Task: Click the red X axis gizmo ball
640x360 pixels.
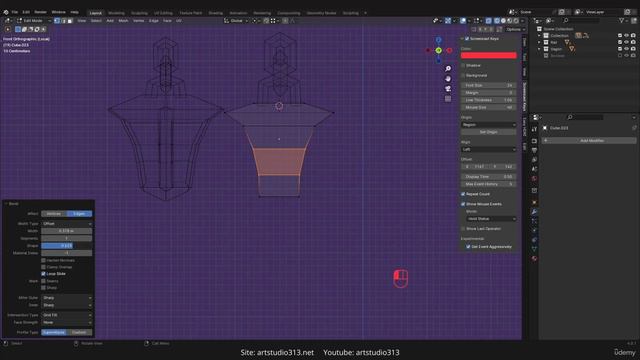Action: (449, 51)
